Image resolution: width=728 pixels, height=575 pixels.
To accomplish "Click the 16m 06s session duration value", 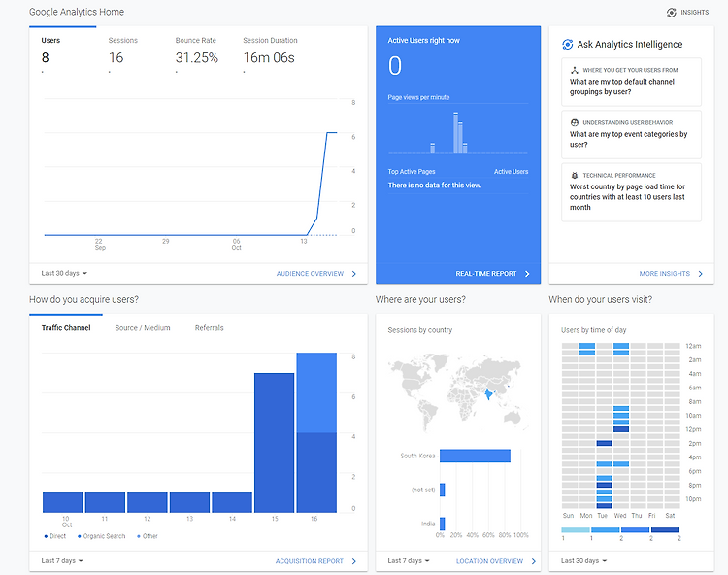I will pyautogui.click(x=269, y=57).
